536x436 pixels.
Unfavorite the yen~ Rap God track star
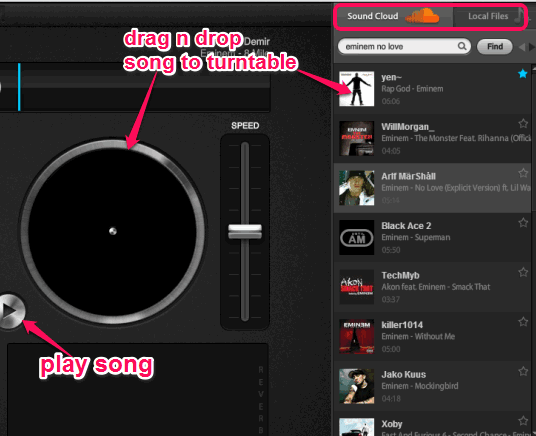point(523,74)
